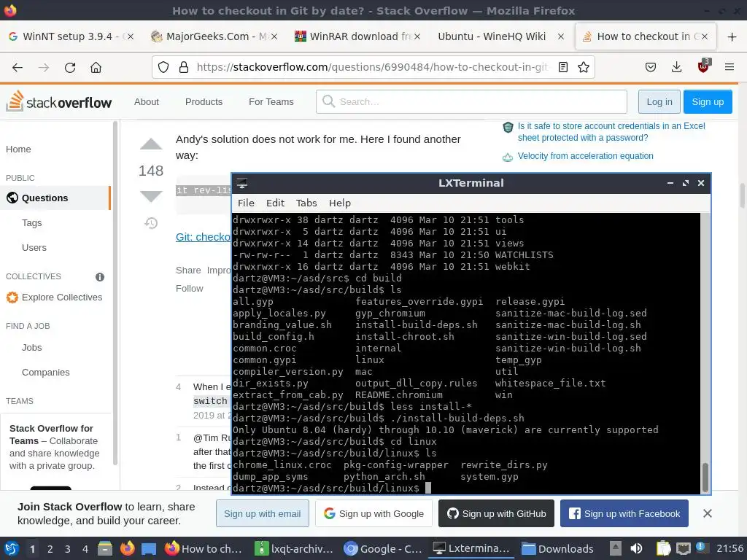
Task: Open a new Firefox tab
Action: point(732,36)
